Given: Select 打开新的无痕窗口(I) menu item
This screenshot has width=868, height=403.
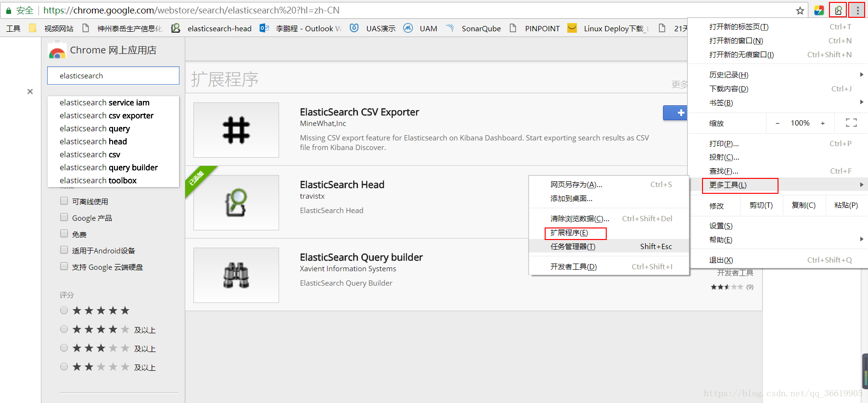Looking at the screenshot, I should pos(778,55).
